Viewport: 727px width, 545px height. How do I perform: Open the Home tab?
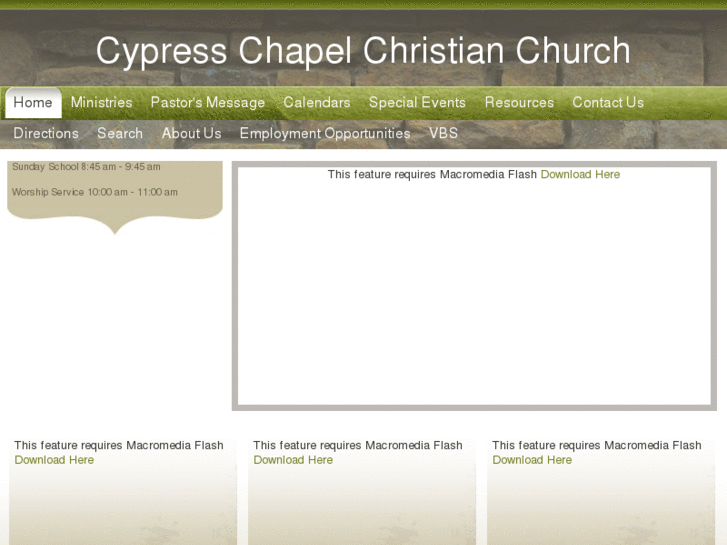33,103
